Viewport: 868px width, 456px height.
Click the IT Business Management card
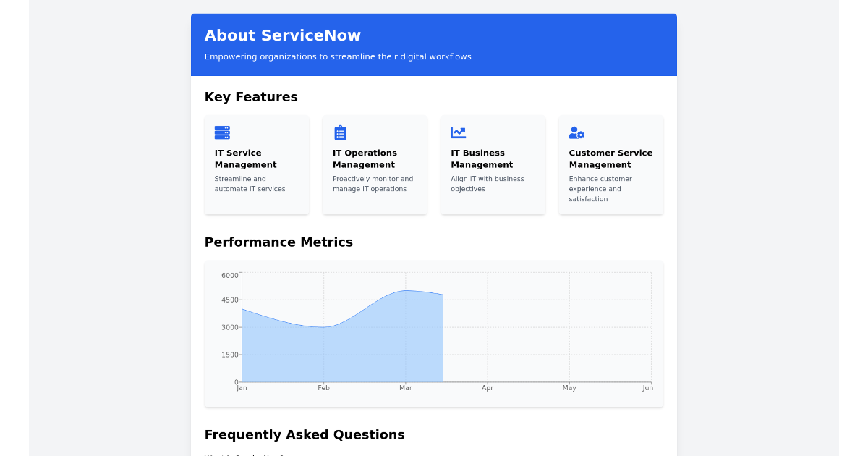pos(493,164)
